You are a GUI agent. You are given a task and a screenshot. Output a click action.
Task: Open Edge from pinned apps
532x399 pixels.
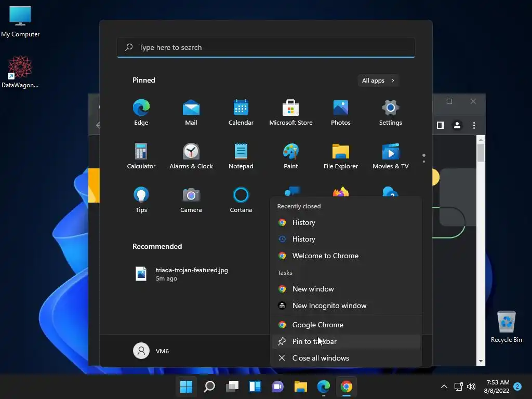[141, 113]
